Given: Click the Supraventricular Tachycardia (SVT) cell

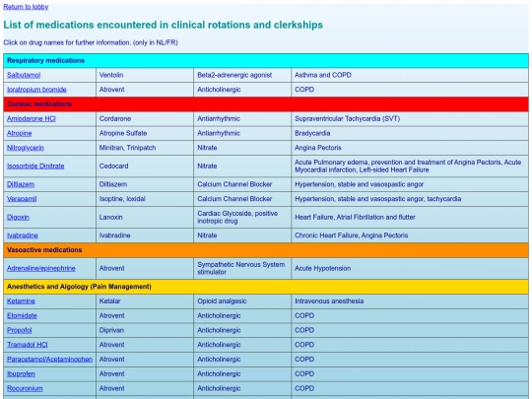Looking at the screenshot, I should click(x=410, y=119).
